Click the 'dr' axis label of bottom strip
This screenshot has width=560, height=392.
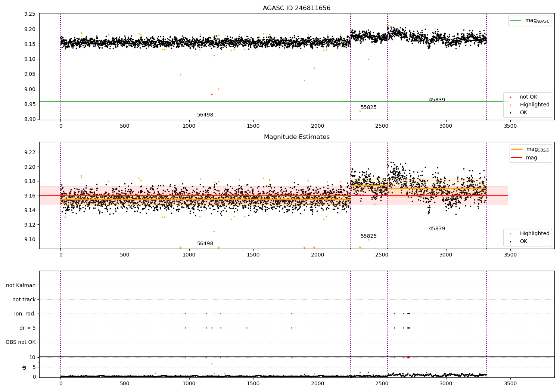click(24, 367)
